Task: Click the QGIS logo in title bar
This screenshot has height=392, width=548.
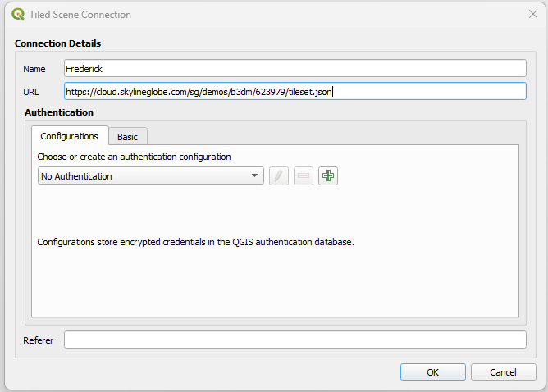Action: [18, 14]
